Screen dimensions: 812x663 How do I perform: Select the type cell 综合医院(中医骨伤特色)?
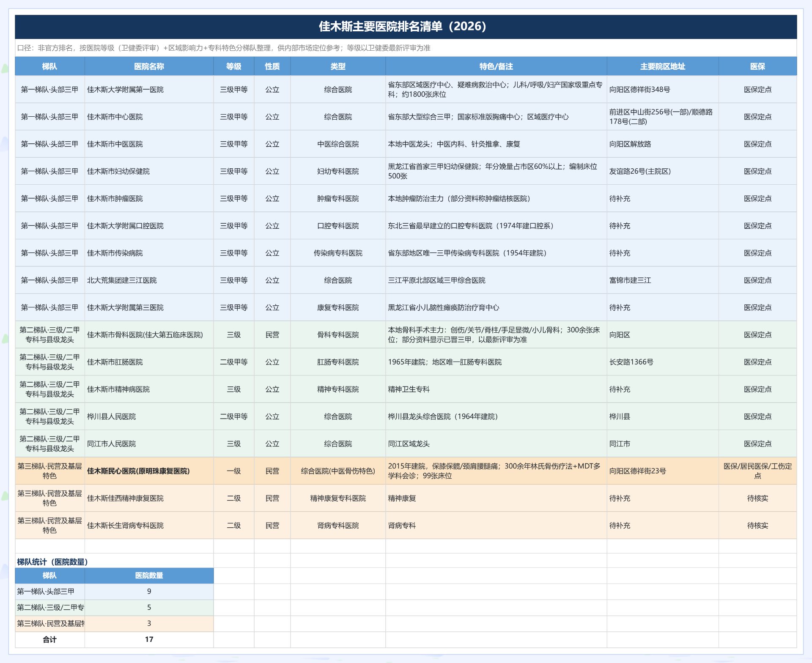(x=338, y=471)
